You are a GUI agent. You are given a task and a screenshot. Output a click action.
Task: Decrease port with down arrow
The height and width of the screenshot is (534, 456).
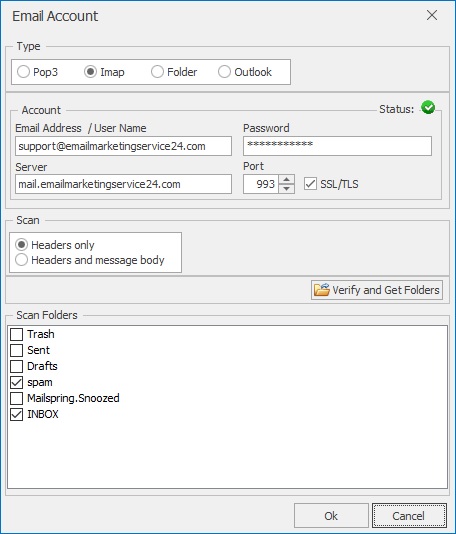pos(286,189)
